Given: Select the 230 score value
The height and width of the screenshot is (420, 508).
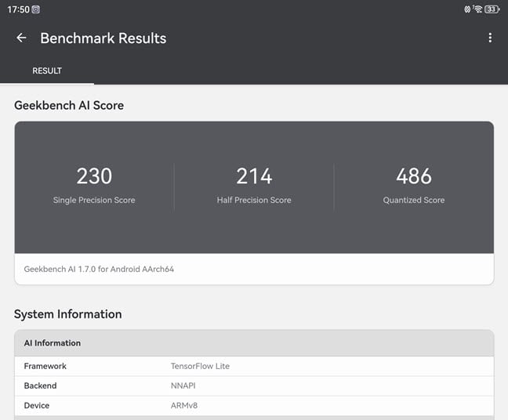Looking at the screenshot, I should [x=94, y=176].
